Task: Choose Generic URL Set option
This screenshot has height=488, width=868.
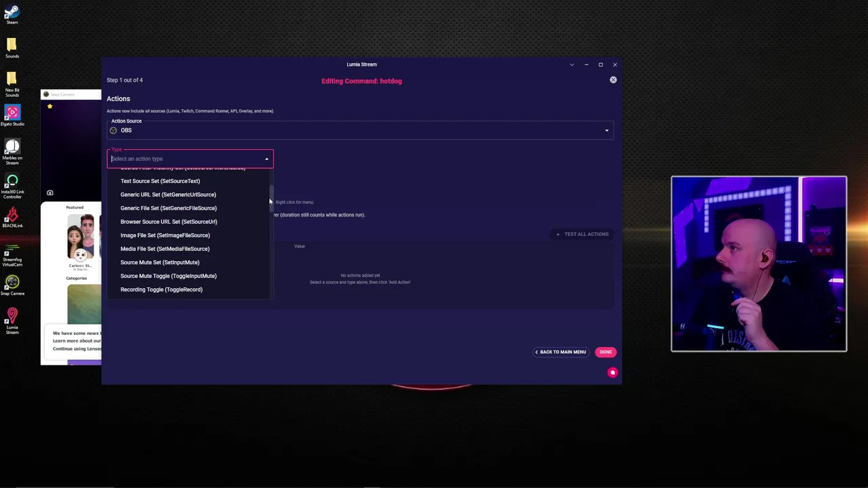Action: tap(168, 195)
